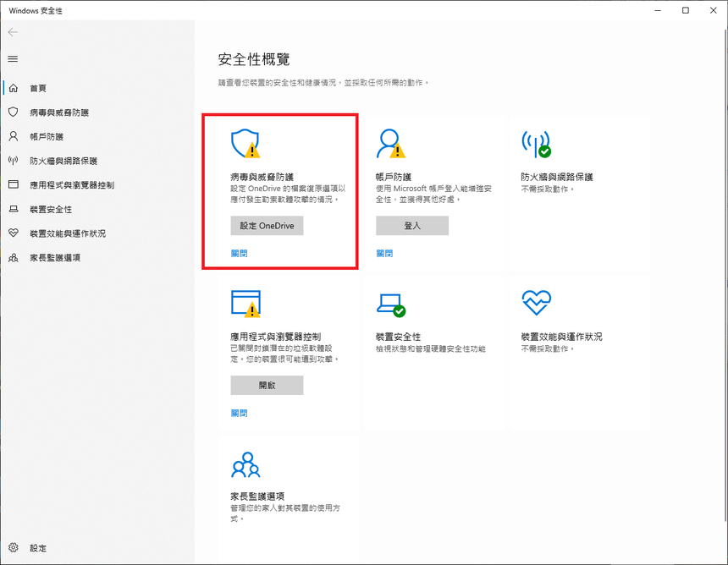Click the shield icon in sidebar
Viewport: 728px width, 565px height.
[x=14, y=112]
